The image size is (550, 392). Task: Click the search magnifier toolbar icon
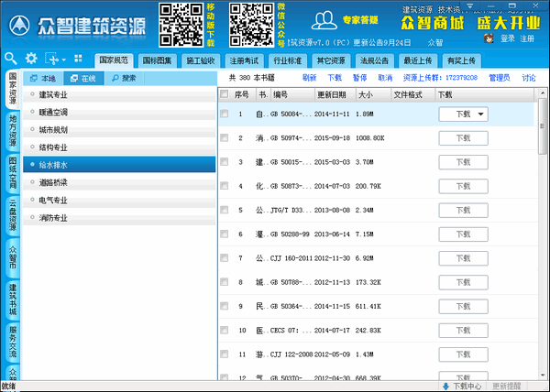tap(12, 58)
